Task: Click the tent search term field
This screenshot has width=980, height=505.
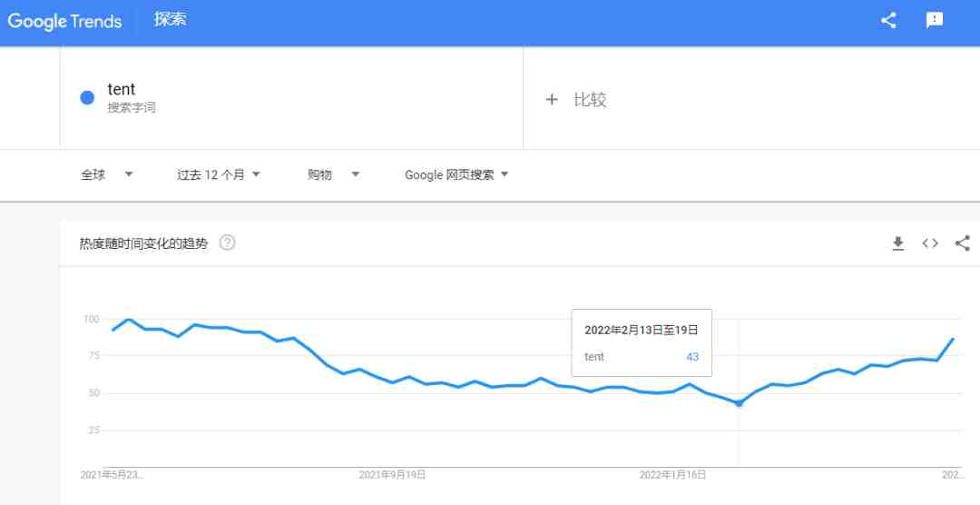Action: click(x=291, y=97)
